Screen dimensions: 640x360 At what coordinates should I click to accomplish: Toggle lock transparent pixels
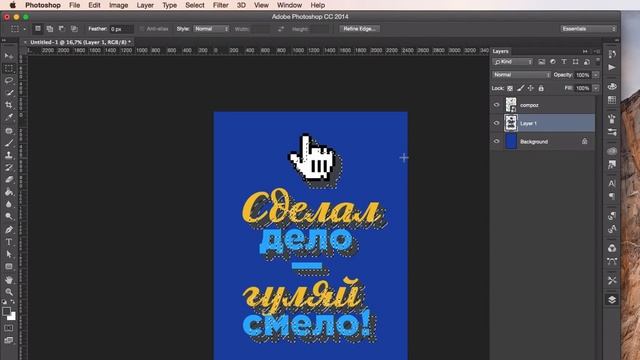510,88
